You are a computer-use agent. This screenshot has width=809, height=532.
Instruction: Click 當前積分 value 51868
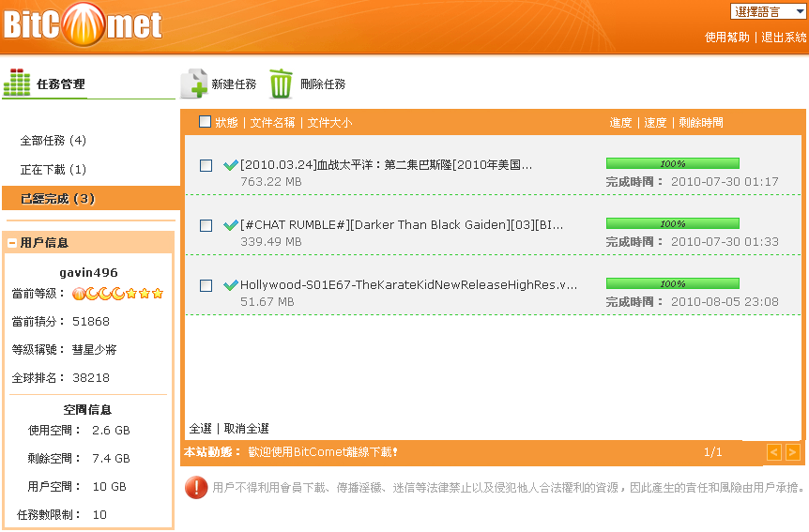(91, 322)
